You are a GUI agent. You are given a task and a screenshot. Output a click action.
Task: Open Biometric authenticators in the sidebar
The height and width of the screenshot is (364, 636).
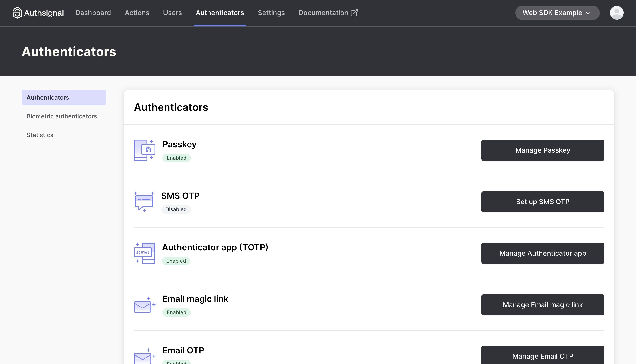click(x=62, y=116)
